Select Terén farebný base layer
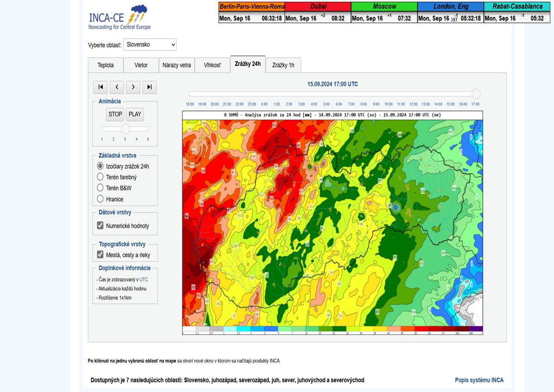The height and width of the screenshot is (392, 554). click(x=100, y=177)
